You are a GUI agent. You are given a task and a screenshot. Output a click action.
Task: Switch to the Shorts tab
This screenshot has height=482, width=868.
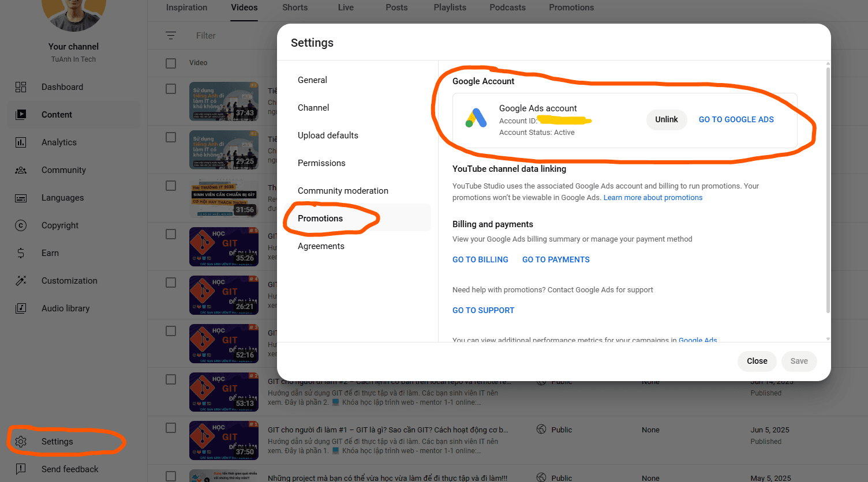point(294,7)
